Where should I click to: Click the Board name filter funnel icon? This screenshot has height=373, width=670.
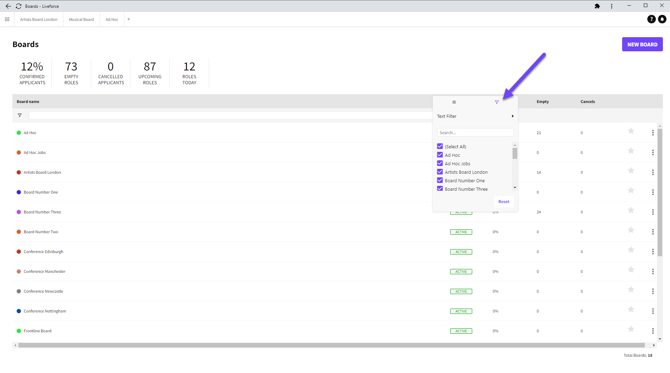(x=20, y=115)
